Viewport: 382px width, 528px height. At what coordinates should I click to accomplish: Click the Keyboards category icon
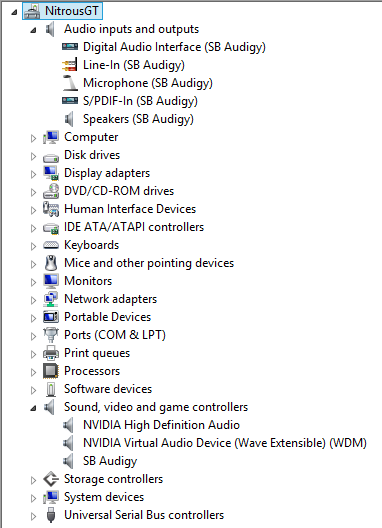tap(51, 245)
